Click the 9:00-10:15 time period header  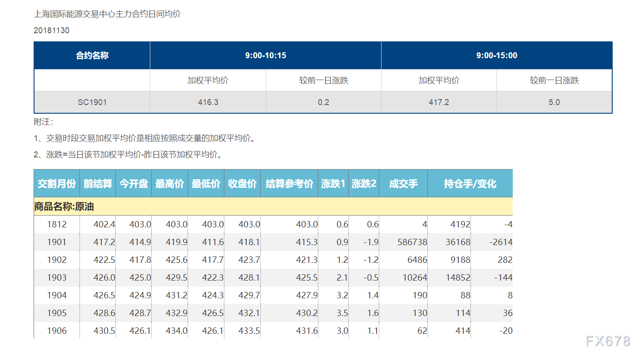point(266,55)
